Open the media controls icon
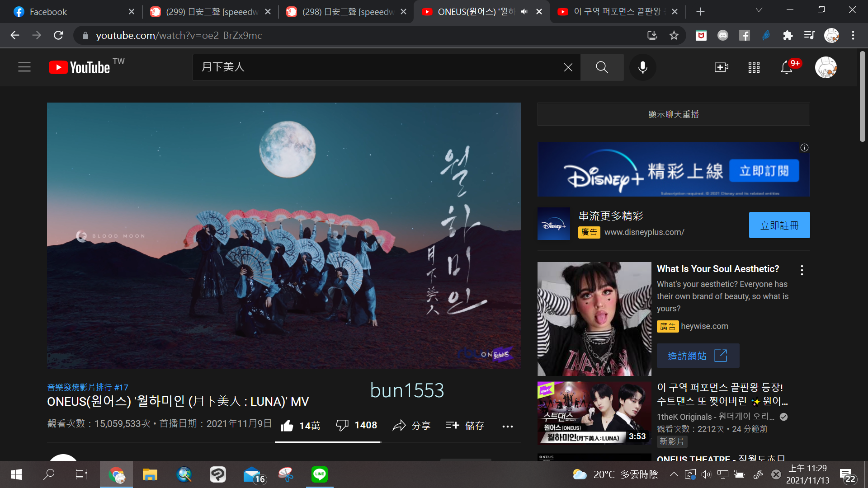Image resolution: width=868 pixels, height=488 pixels. click(809, 35)
